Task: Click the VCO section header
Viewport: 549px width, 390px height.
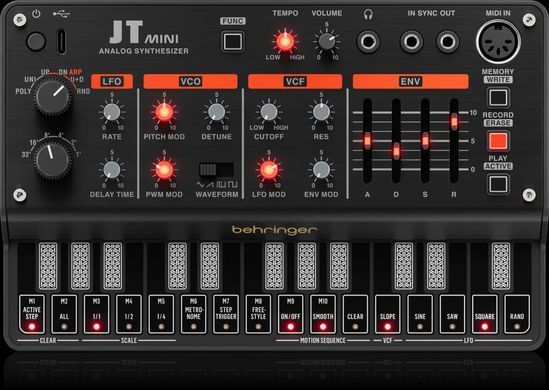Action: [190, 81]
